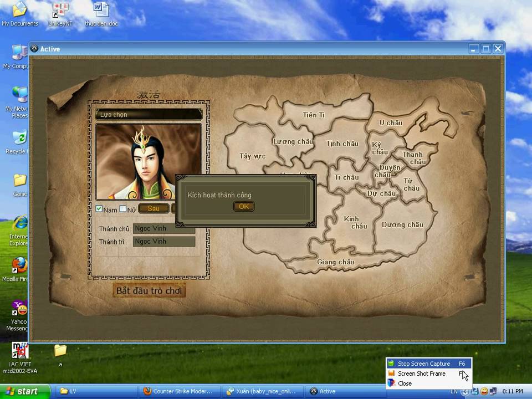Viewport: 532px width, 399px height.
Task: Click the EN language indicator in tray
Action: pos(454,392)
